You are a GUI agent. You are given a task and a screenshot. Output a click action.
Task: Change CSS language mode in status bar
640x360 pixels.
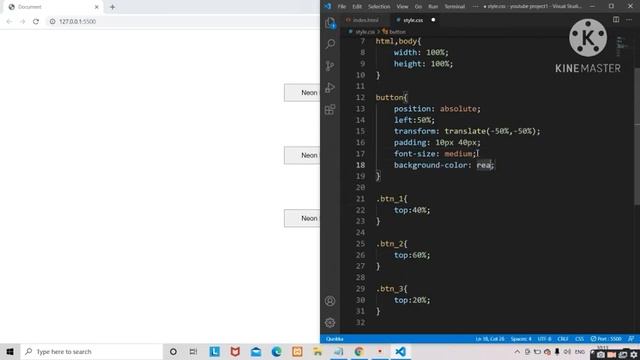point(579,339)
